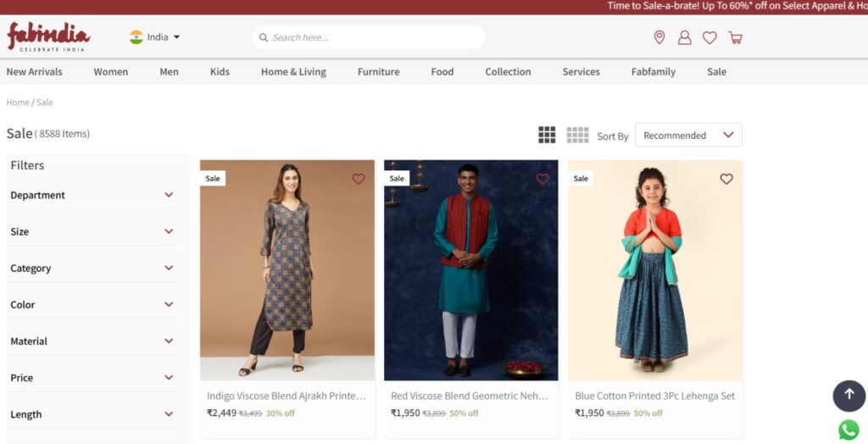Open the Collection menu
The height and width of the screenshot is (444, 868).
pyautogui.click(x=509, y=71)
